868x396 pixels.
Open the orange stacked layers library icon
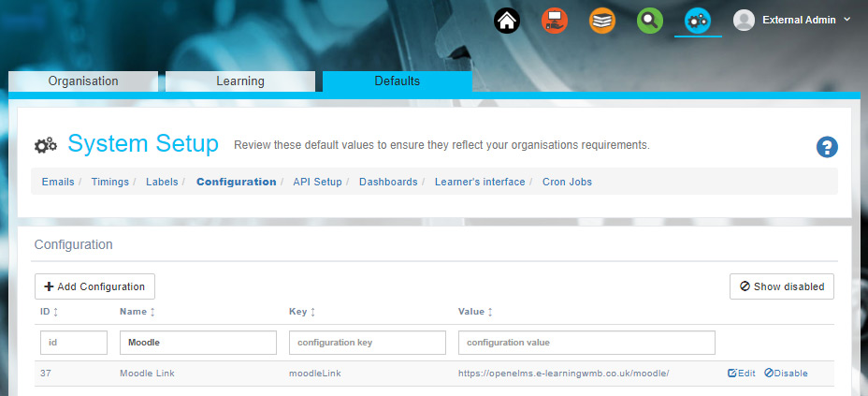(x=602, y=21)
